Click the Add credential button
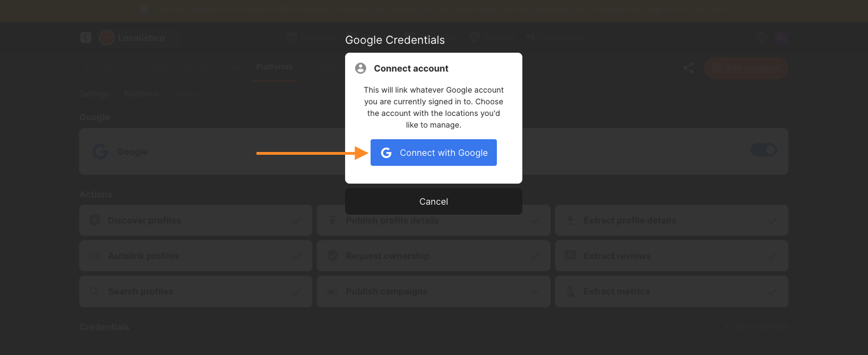The height and width of the screenshot is (355, 868). [x=746, y=68]
